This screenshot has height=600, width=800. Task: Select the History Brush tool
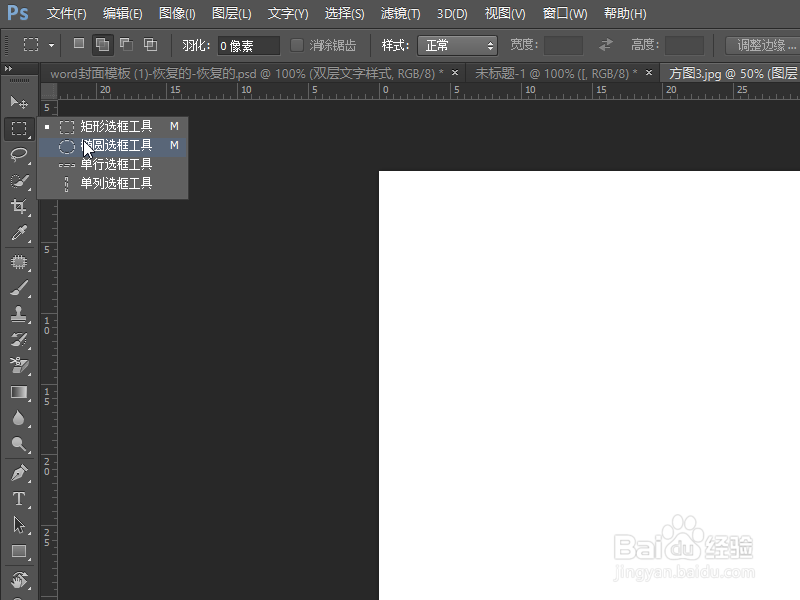click(19, 340)
